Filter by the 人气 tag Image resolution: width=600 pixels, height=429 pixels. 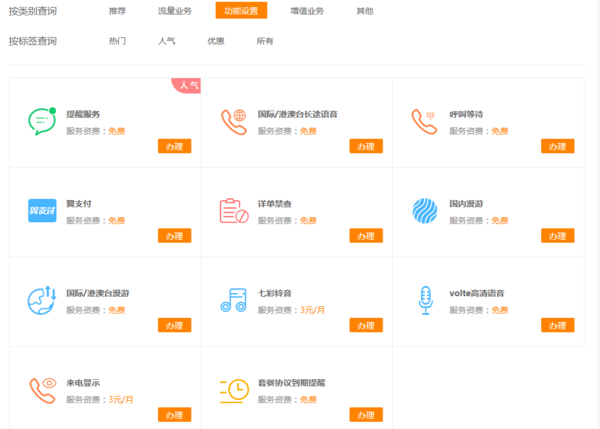tap(167, 41)
